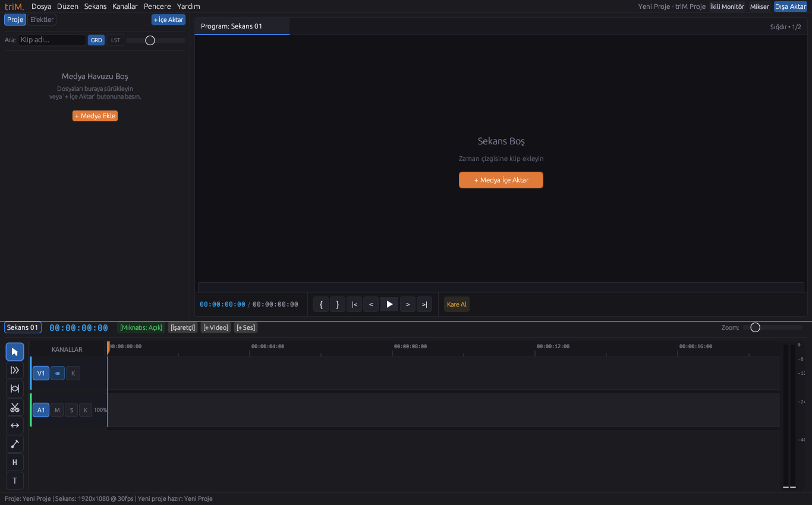Lock V1 track with K button
Viewport: 812px width, 505px height.
click(x=73, y=373)
